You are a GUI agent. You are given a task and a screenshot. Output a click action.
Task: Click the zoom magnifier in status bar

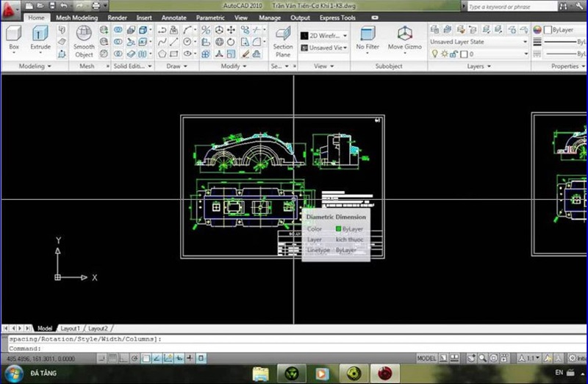coord(483,358)
